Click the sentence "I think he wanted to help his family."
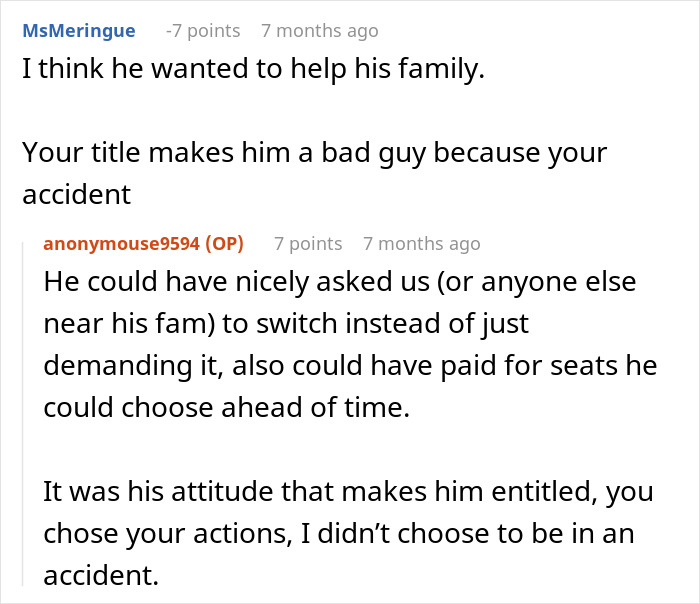 253,73
